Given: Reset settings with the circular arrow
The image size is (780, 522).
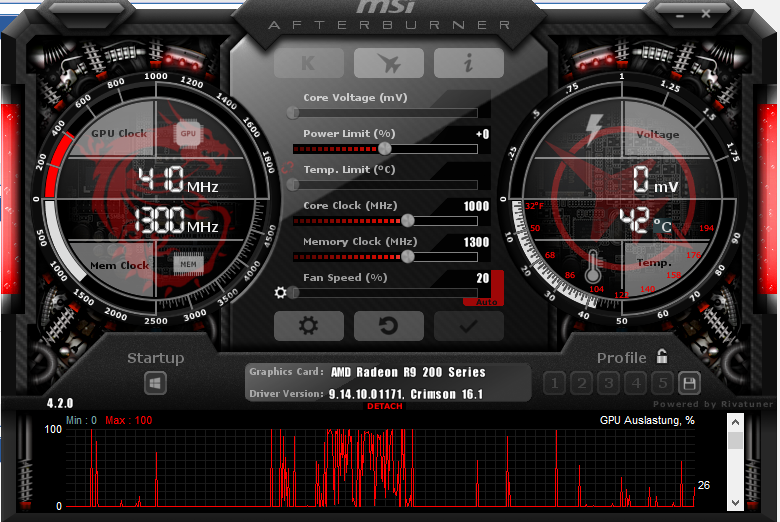Looking at the screenshot, I should pos(389,326).
